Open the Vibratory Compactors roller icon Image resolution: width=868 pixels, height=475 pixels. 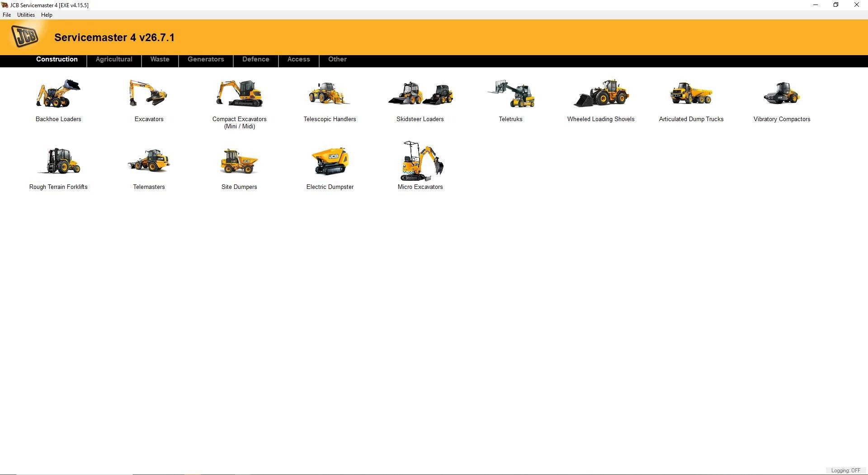click(782, 94)
